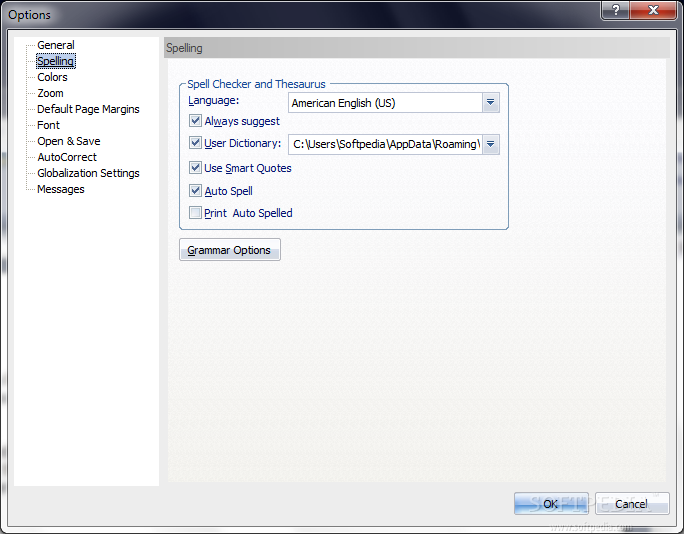Go to the Zoom settings category
The width and height of the screenshot is (684, 534).
point(50,93)
